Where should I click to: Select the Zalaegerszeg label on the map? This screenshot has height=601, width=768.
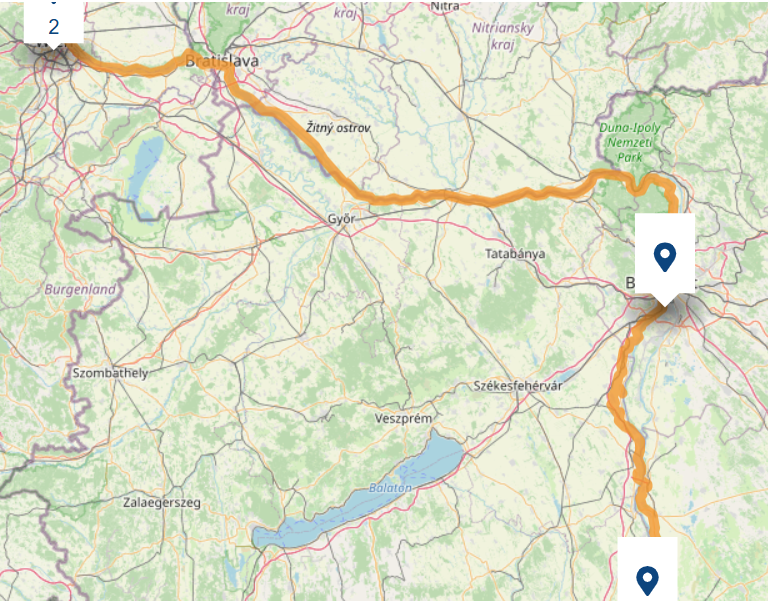tap(162, 503)
